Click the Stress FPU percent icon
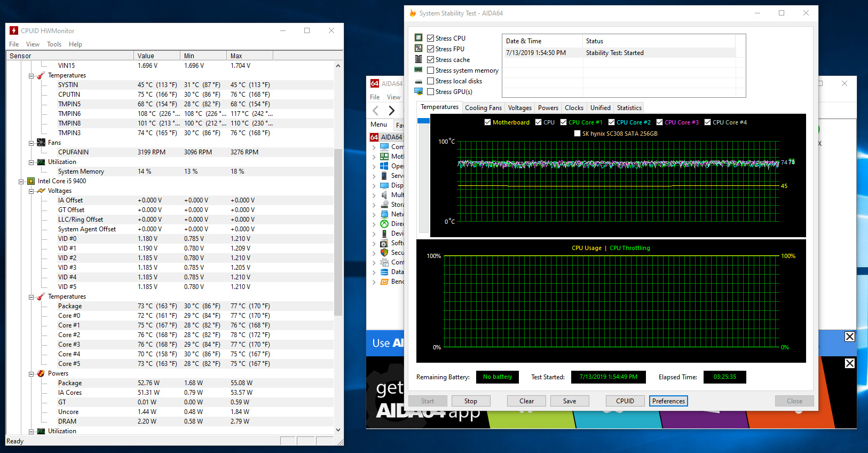868x453 pixels. pos(419,49)
